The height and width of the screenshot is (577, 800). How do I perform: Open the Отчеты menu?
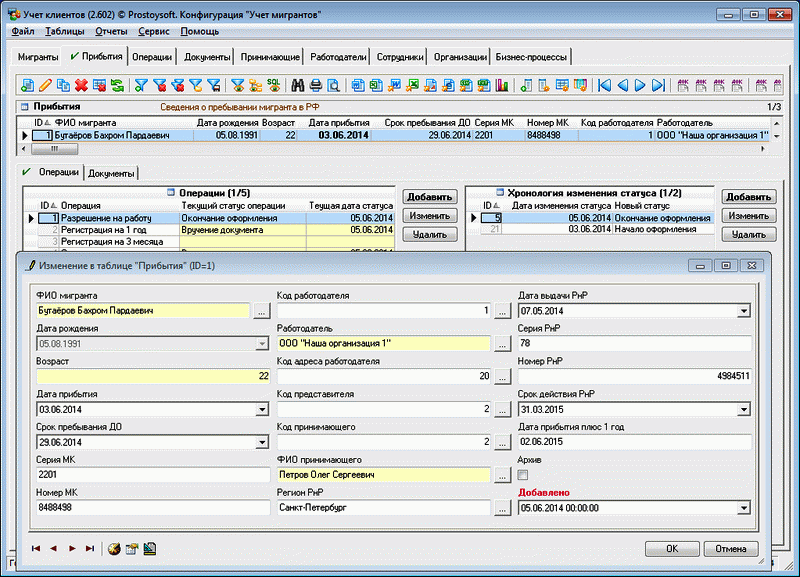pyautogui.click(x=111, y=32)
